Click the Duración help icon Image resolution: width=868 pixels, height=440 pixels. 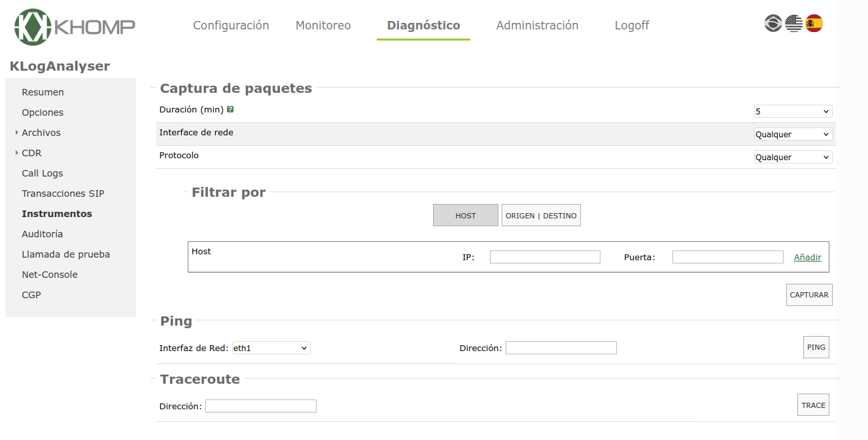[x=230, y=110]
